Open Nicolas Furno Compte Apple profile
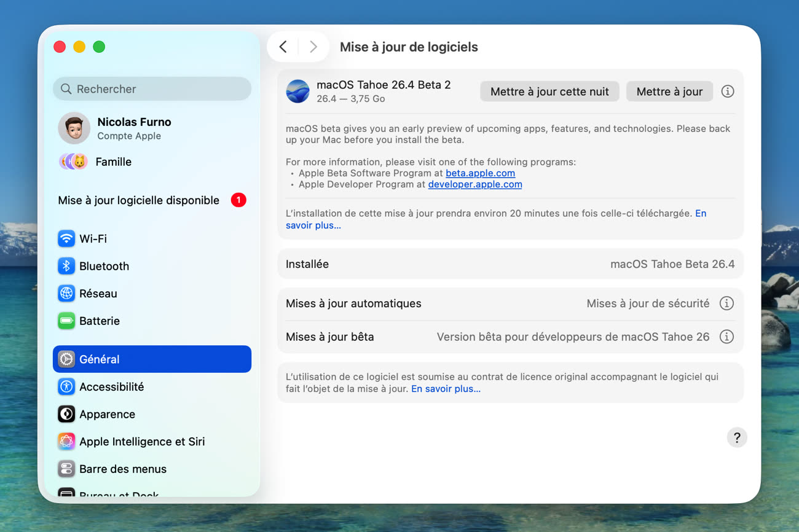The width and height of the screenshot is (799, 532). point(133,128)
